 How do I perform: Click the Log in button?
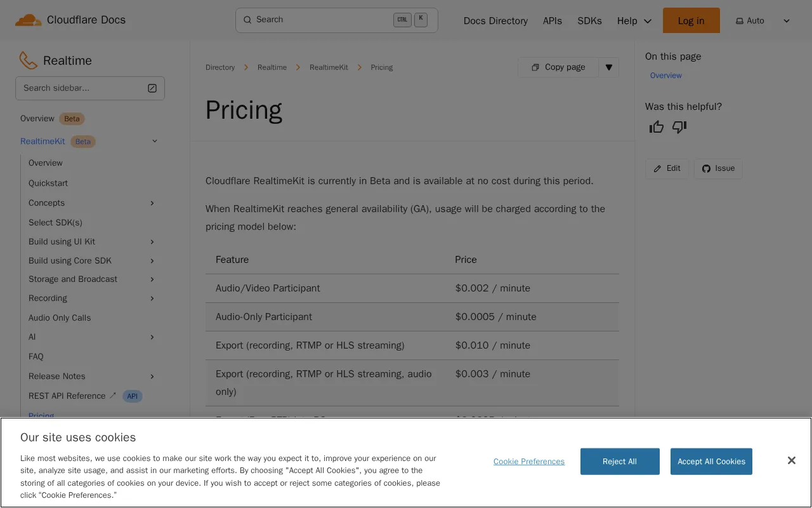[x=691, y=20]
